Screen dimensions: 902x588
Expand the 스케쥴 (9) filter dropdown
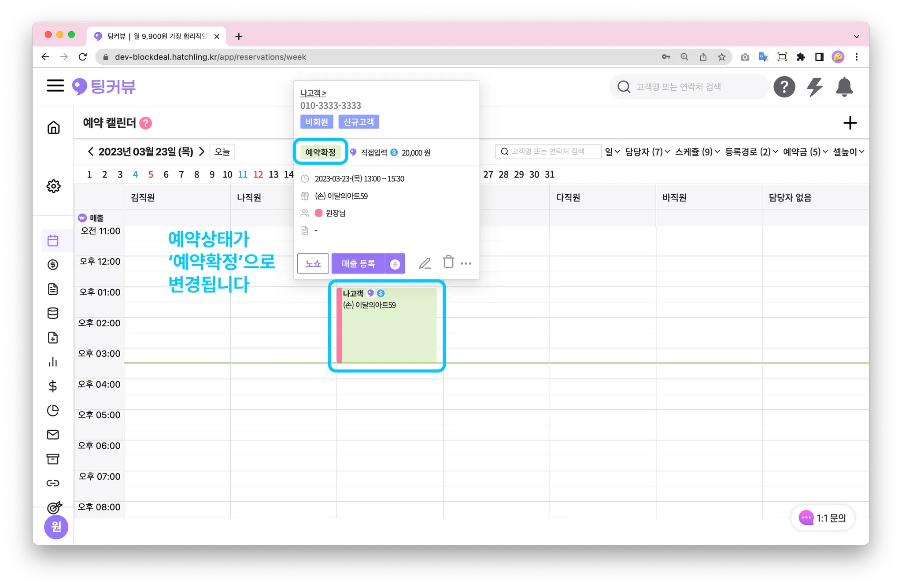pyautogui.click(x=697, y=152)
